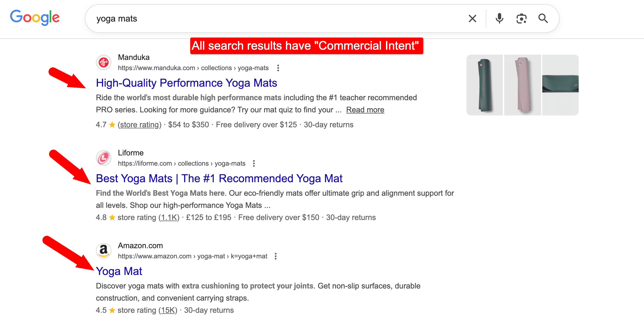The image size is (644, 323).
Task: Open the three-dot menu on the Manduka result
Action: [x=278, y=68]
